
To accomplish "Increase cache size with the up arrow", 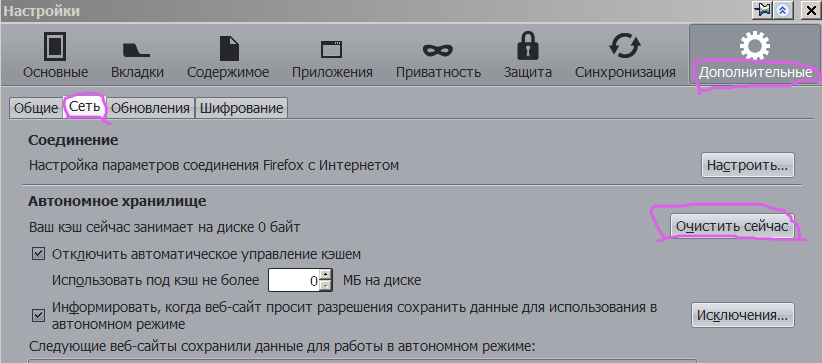I will click(x=326, y=275).
